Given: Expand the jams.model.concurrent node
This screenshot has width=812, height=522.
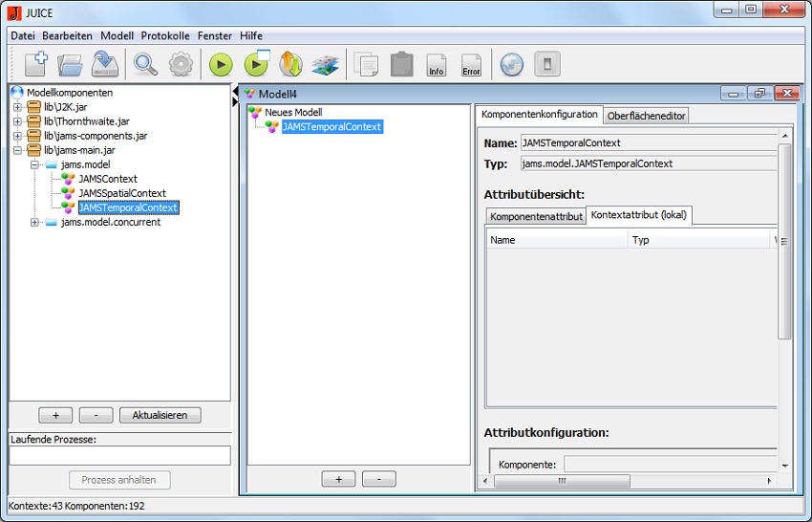Looking at the screenshot, I should pos(35,222).
